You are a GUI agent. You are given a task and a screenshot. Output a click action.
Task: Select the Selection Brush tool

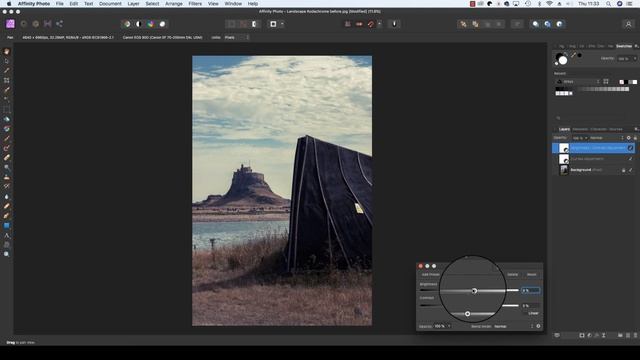(x=7, y=90)
